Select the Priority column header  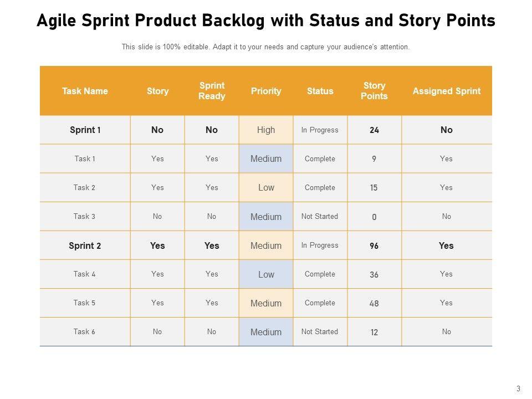(266, 91)
